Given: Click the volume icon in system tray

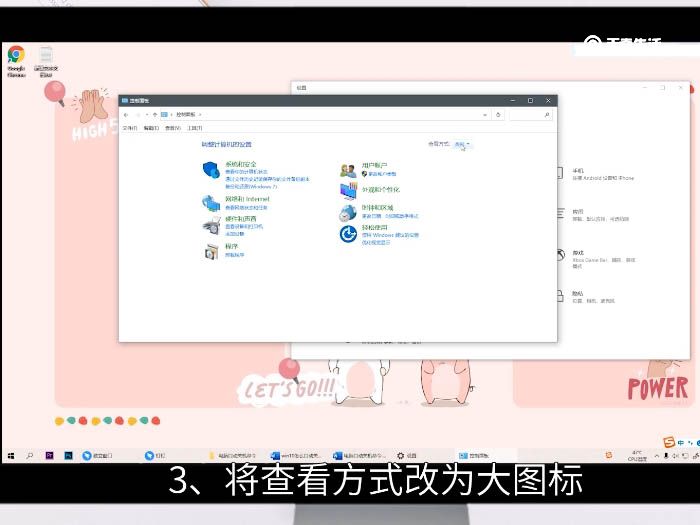Looking at the screenshot, I should tap(675, 456).
